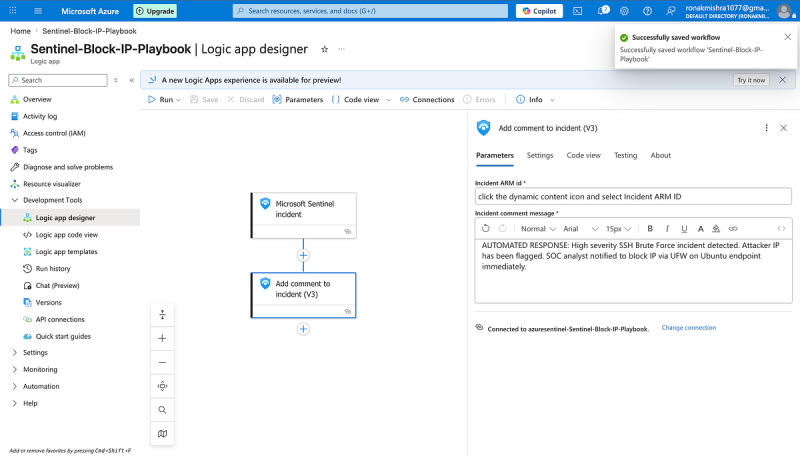Underline the comment text

point(684,229)
